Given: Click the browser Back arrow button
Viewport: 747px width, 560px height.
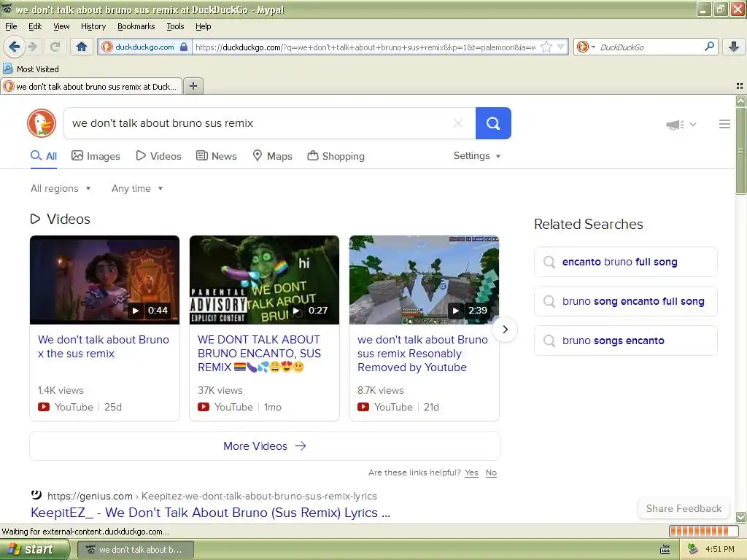Looking at the screenshot, I should click(14, 47).
